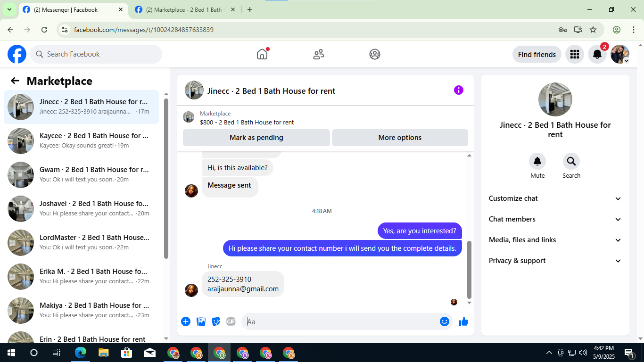The height and width of the screenshot is (362, 644).
Task: Choose a GIF icon
Action: coord(231,321)
